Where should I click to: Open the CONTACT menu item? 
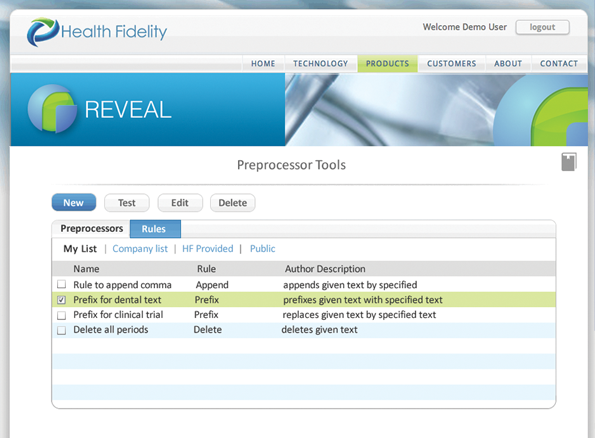point(559,63)
